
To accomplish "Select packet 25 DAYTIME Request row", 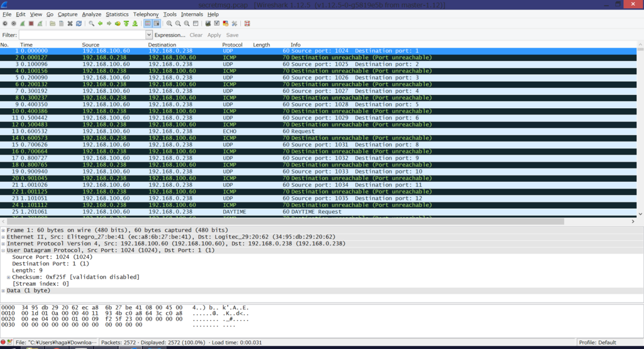I will click(318, 212).
